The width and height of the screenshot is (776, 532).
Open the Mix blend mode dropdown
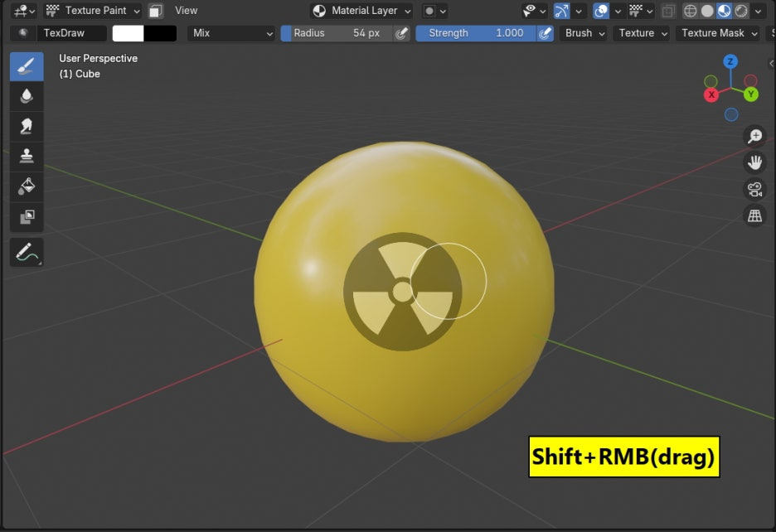click(x=231, y=33)
